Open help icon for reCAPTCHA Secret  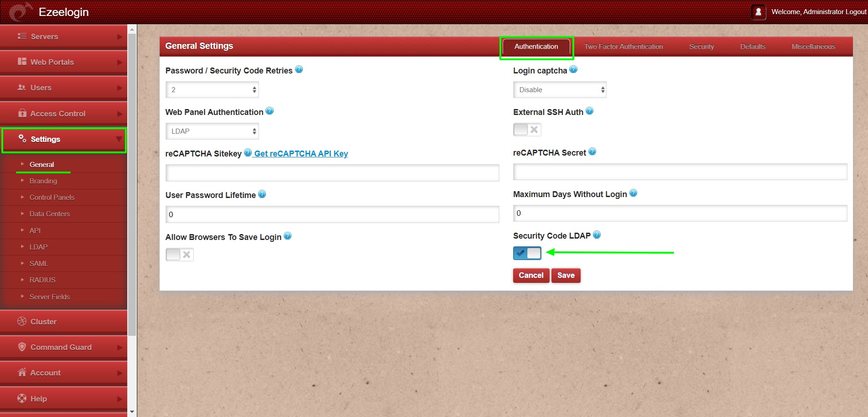click(x=592, y=151)
